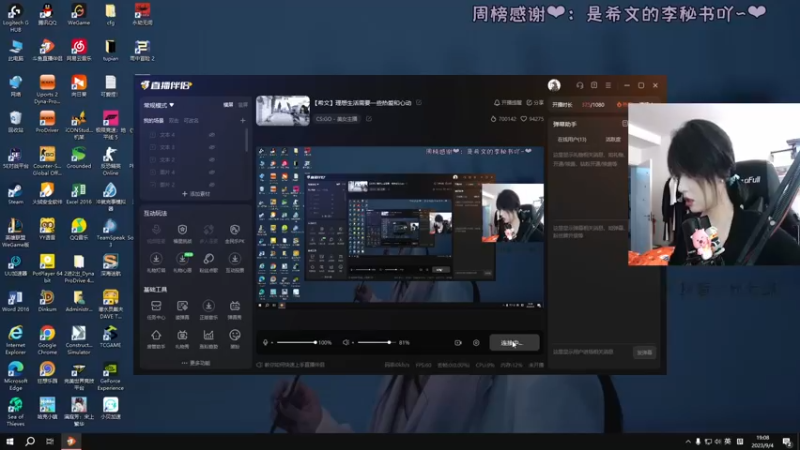
Task: Add a new scene with plus icon
Action: click(x=242, y=120)
